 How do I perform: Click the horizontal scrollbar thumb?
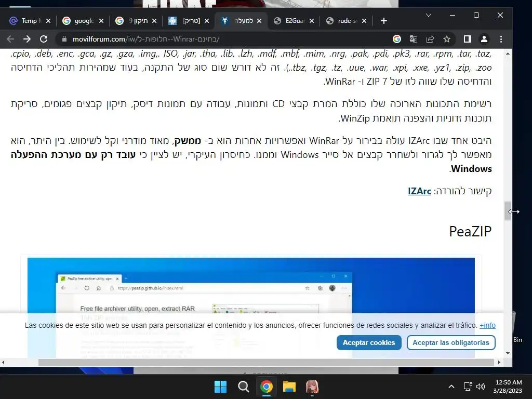tap(266, 362)
